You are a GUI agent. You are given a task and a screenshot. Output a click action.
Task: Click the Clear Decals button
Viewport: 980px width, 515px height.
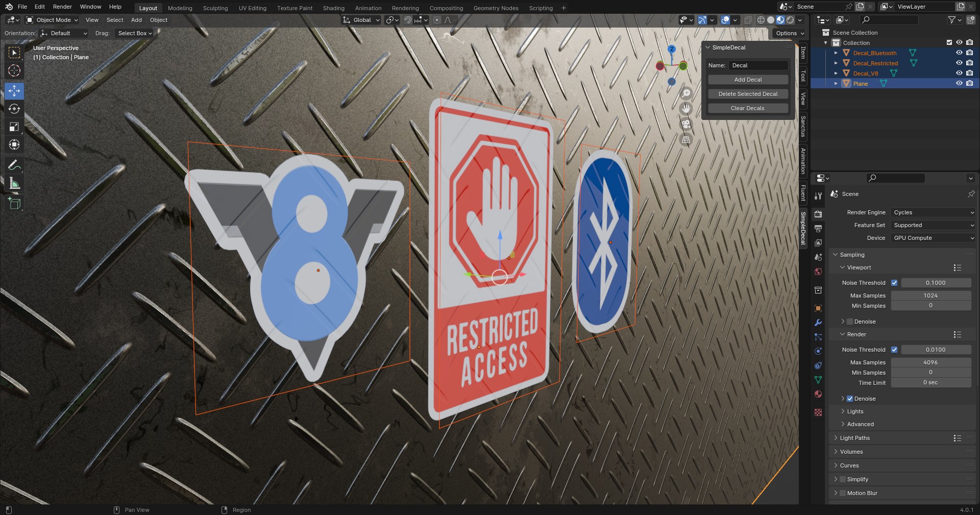pyautogui.click(x=748, y=108)
